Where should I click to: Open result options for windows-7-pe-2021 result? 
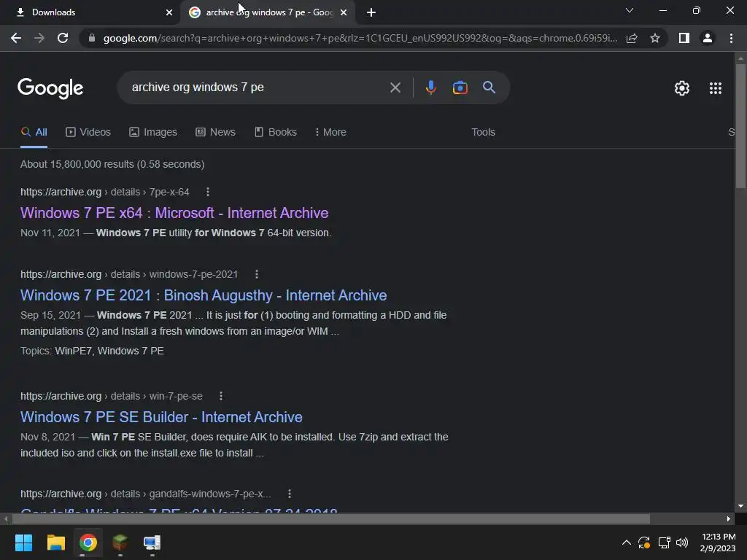click(x=256, y=274)
